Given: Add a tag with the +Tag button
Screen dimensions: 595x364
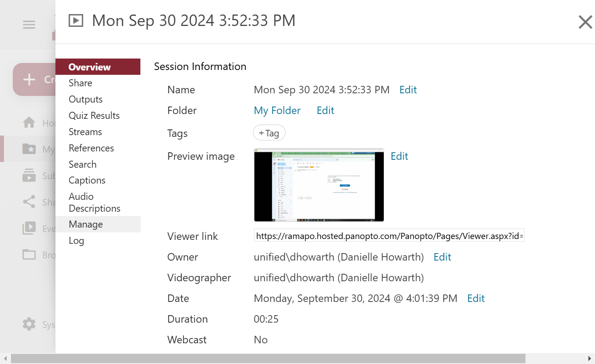Looking at the screenshot, I should coord(269,133).
